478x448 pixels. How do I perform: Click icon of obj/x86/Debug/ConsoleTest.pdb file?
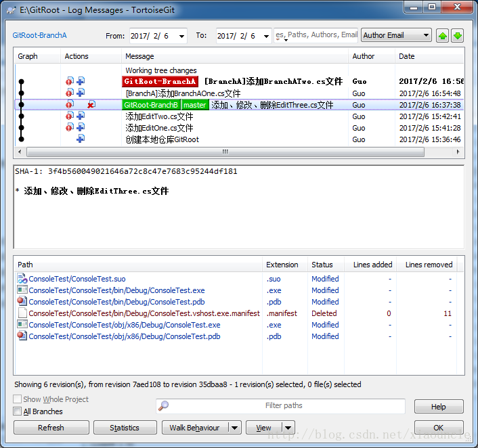(x=22, y=336)
